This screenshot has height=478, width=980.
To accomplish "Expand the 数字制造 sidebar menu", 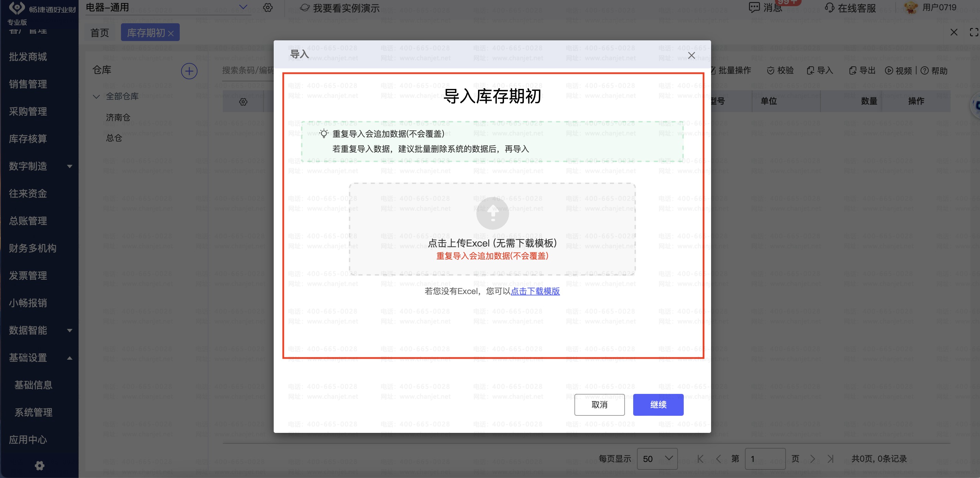I will (70, 166).
